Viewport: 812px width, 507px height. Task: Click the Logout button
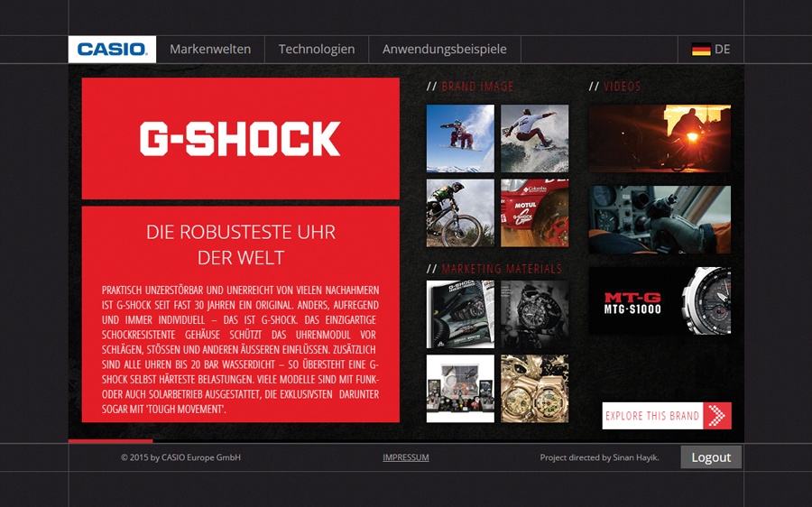[711, 457]
